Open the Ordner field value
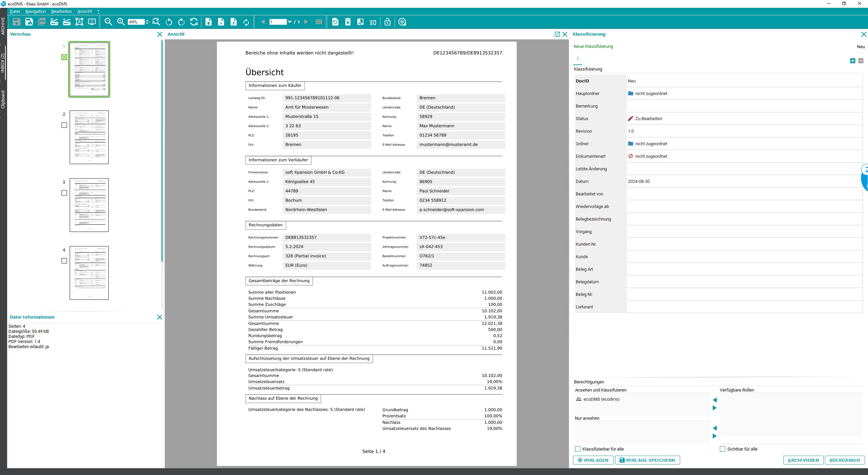 pos(744,144)
